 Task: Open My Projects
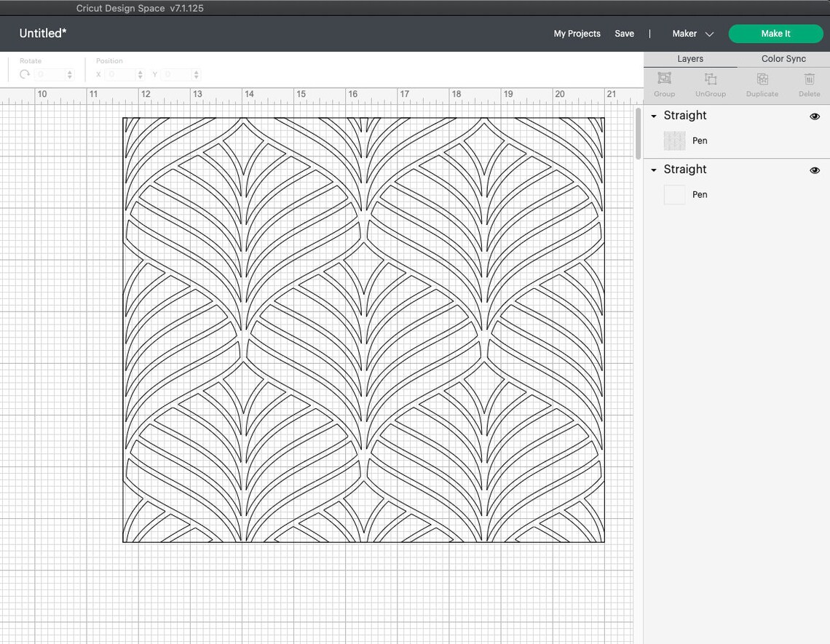[577, 33]
